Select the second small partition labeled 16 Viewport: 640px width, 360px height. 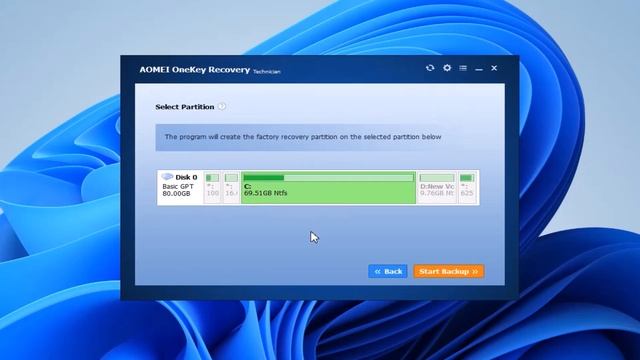pos(231,188)
